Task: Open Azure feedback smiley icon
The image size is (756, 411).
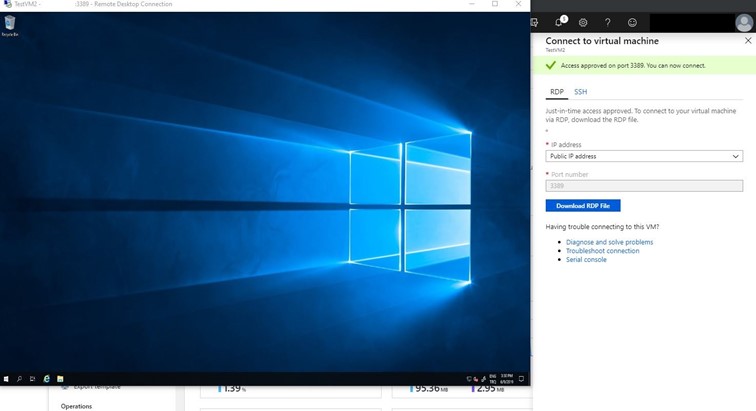Action: point(632,22)
